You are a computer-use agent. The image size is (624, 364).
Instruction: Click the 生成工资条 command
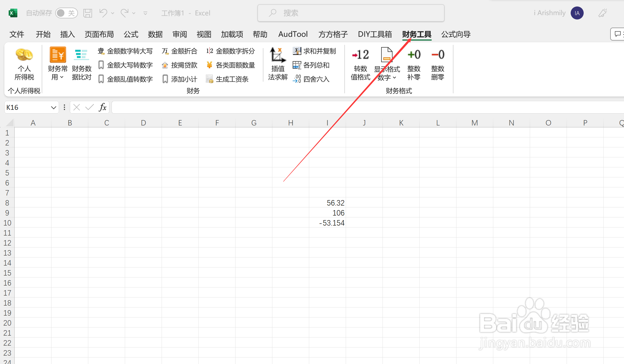coord(227,79)
